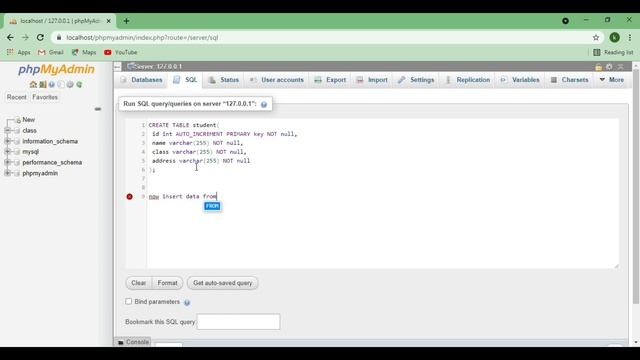This screenshot has width=640, height=360.
Task: Click the Server 127.0.0.1 breadcrumb link
Action: click(x=158, y=66)
